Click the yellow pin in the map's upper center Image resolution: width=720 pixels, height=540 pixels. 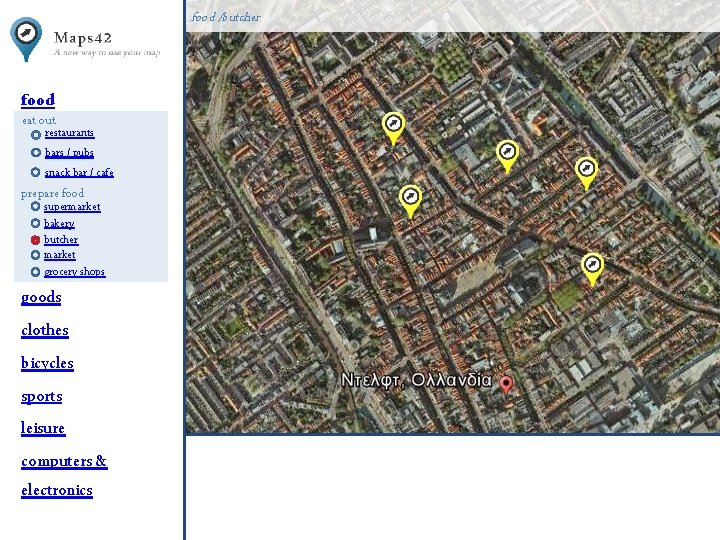pyautogui.click(x=507, y=156)
